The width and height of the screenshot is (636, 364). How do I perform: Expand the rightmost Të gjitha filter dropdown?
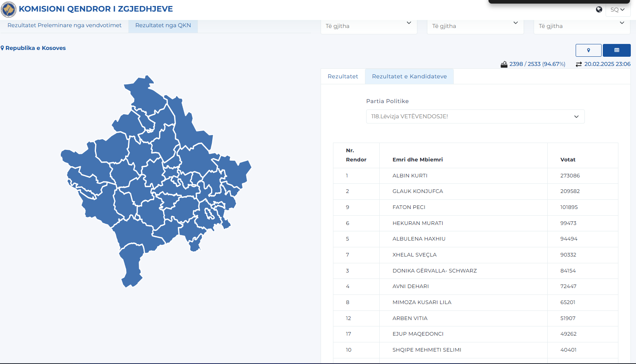[x=582, y=26]
